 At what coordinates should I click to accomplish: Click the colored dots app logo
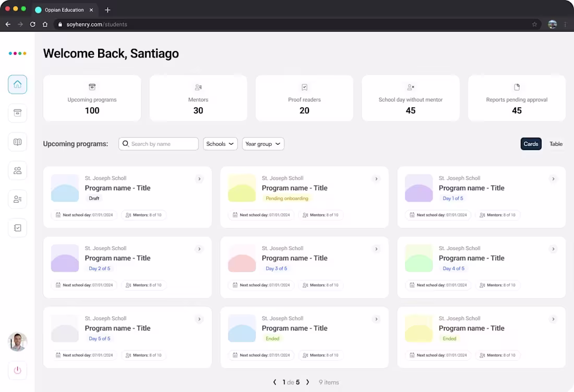17,53
